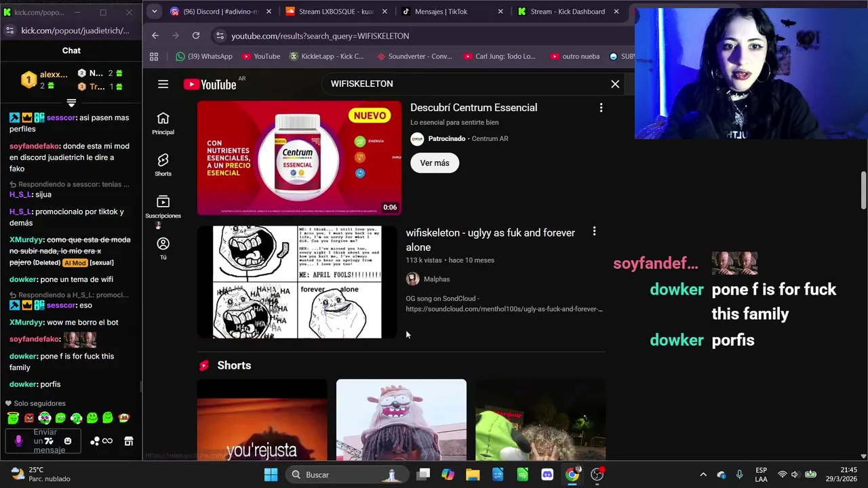The height and width of the screenshot is (488, 868).
Task: Open the Malphas channel avatar
Action: [413, 279]
